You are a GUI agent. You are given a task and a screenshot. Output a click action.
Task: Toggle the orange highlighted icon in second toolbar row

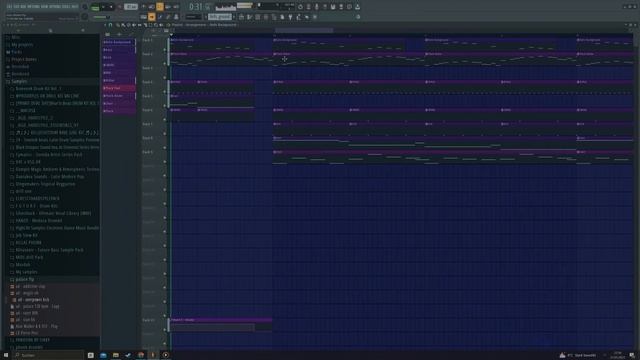click(152, 17)
